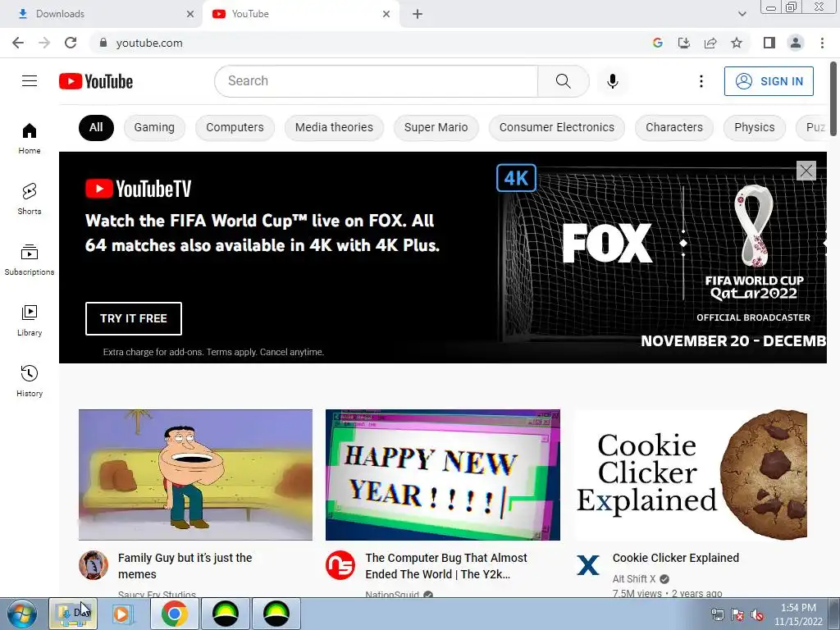Open the tab search dropdown arrow

(x=742, y=14)
